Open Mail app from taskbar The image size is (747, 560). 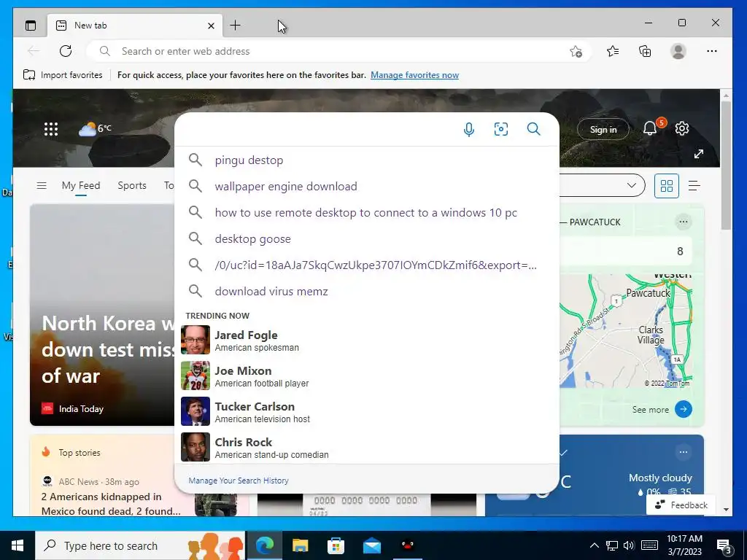click(x=371, y=545)
